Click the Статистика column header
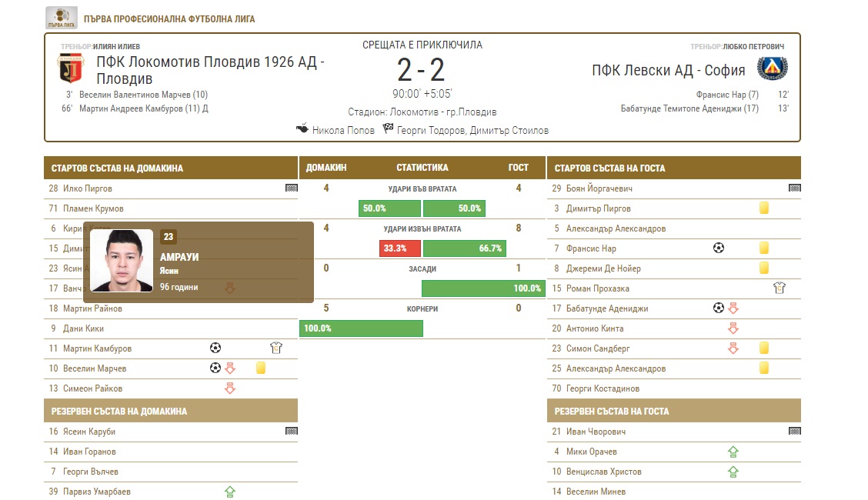This screenshot has width=868, height=500. pos(422,168)
